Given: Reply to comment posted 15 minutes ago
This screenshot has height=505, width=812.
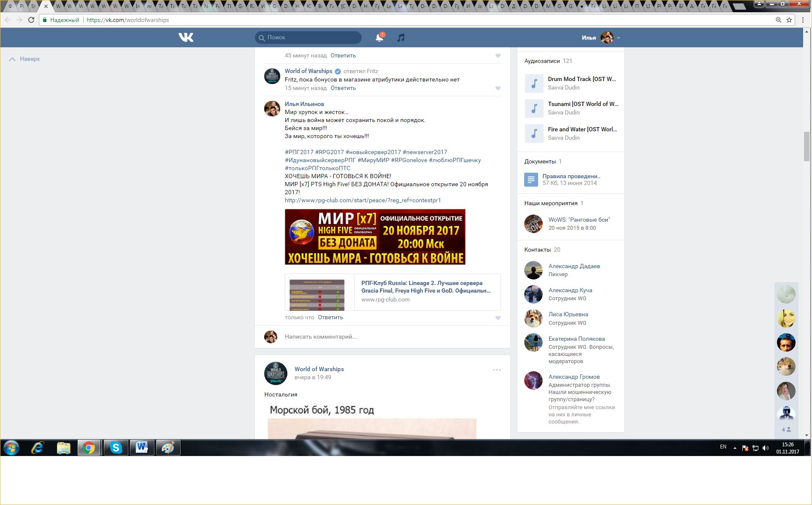Looking at the screenshot, I should point(343,88).
